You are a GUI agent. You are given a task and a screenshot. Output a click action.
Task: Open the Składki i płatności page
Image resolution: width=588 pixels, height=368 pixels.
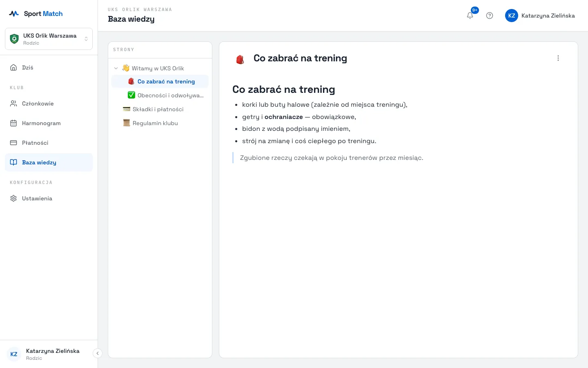click(160, 109)
